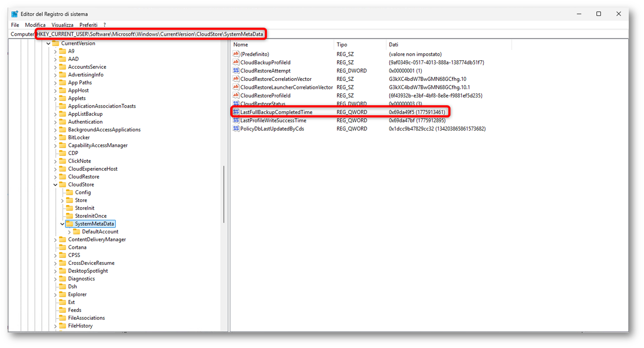Viewport: 644px width, 348px height.
Task: Sort values by the Dati column header
Action: pyautogui.click(x=449, y=45)
